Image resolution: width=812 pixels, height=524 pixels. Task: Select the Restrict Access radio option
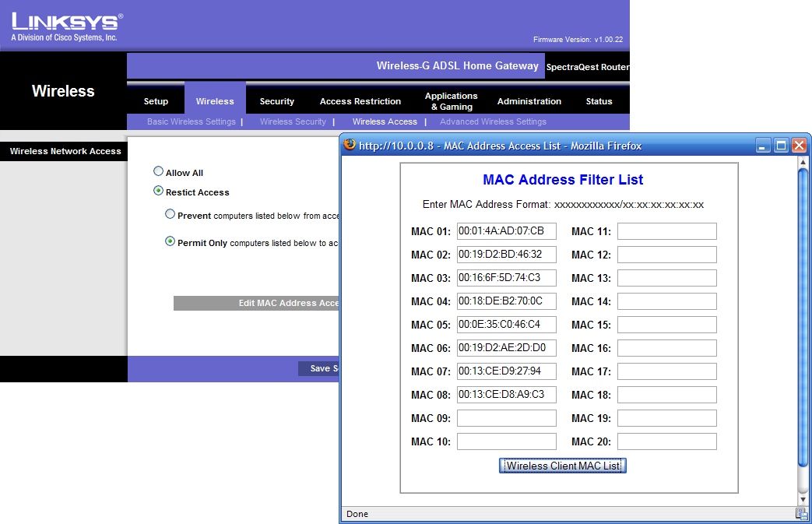[x=159, y=191]
